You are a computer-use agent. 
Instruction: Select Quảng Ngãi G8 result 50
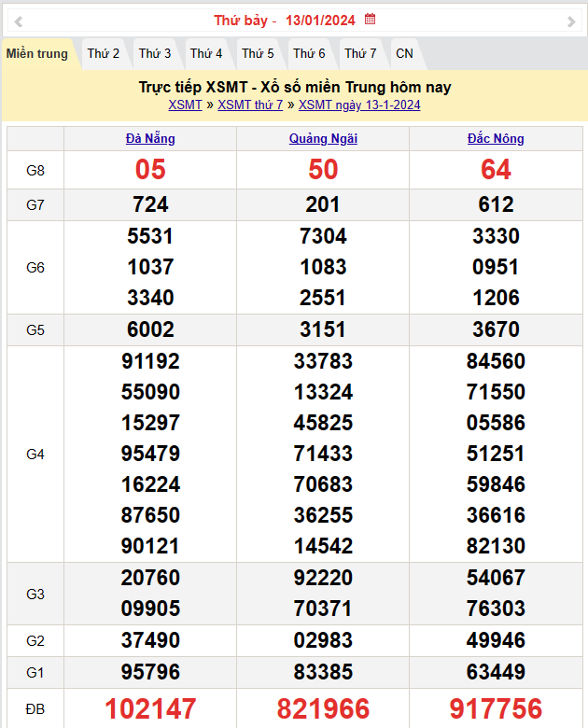[323, 170]
